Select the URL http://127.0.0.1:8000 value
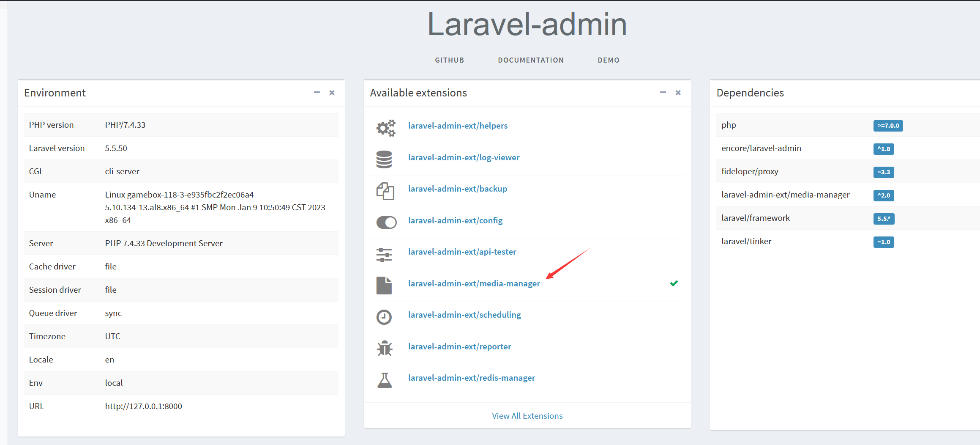This screenshot has width=980, height=445. coord(143,406)
